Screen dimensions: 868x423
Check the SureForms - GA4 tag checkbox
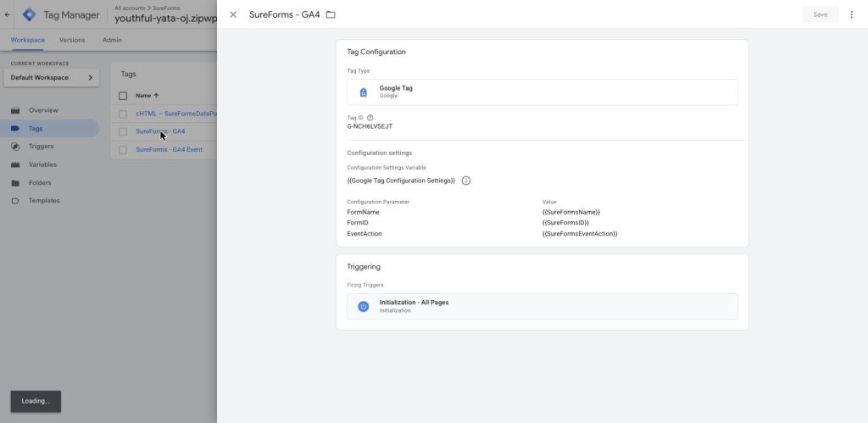123,131
